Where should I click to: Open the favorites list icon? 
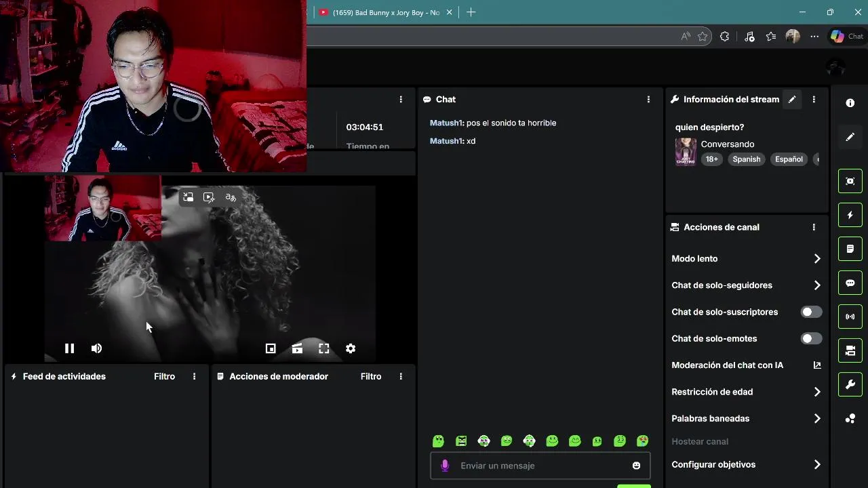(771, 37)
